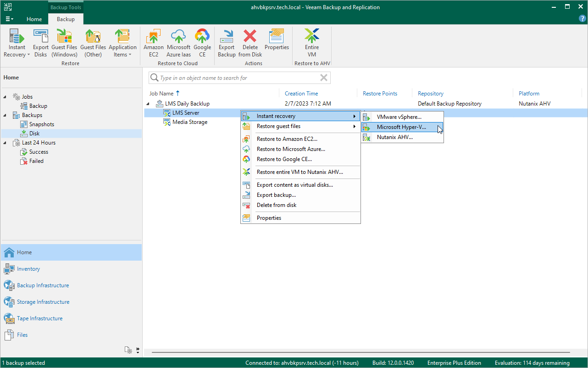Open Properties from the ribbon
The height and width of the screenshot is (368, 588).
pos(277,40)
